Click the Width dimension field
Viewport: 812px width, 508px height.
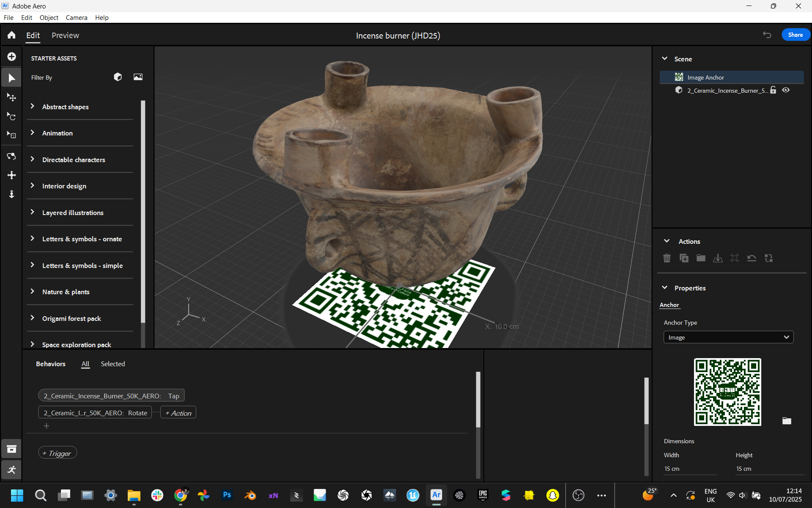point(690,469)
